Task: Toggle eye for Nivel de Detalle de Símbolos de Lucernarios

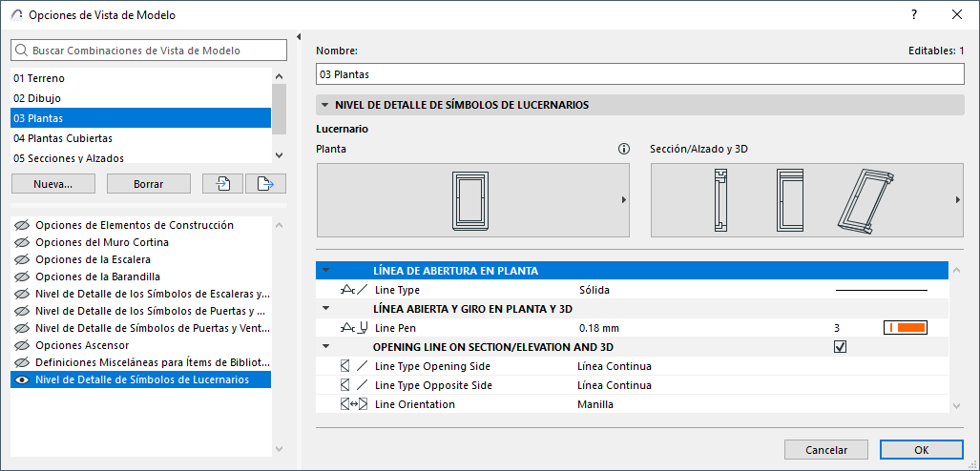Action: tap(22, 379)
